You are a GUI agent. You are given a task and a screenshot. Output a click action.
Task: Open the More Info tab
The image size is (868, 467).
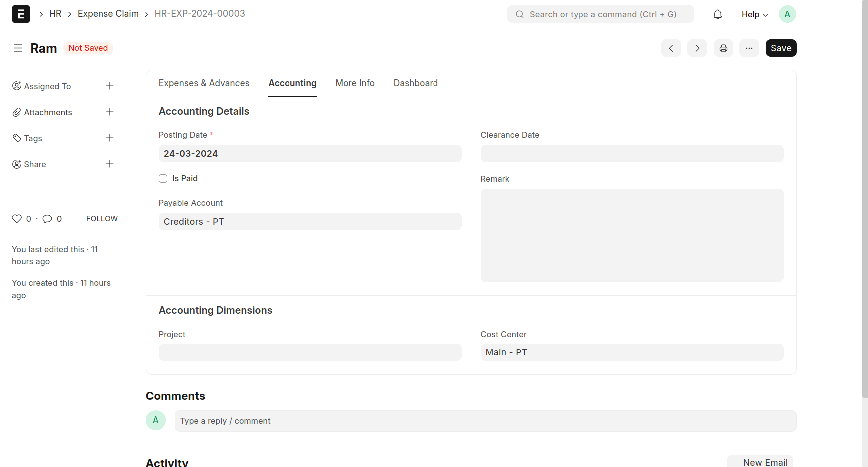click(x=355, y=83)
